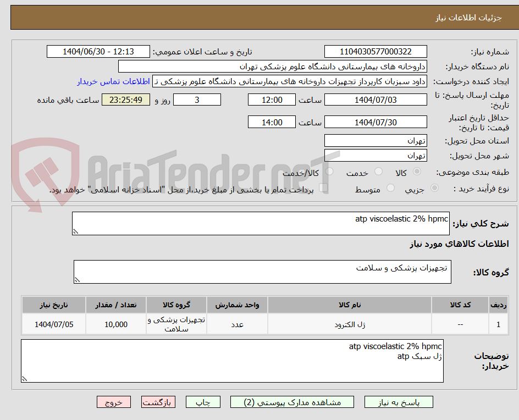Click the 23:25:49 remaining time display

(x=125, y=100)
